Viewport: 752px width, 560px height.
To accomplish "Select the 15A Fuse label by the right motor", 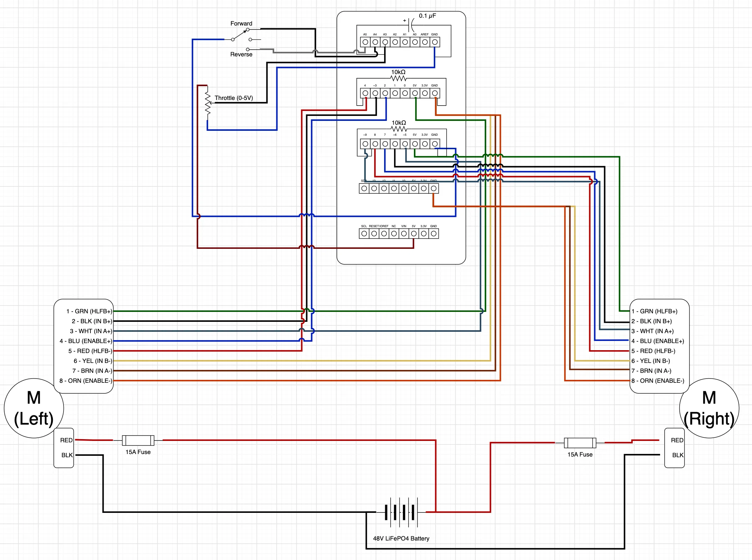I will click(580, 454).
